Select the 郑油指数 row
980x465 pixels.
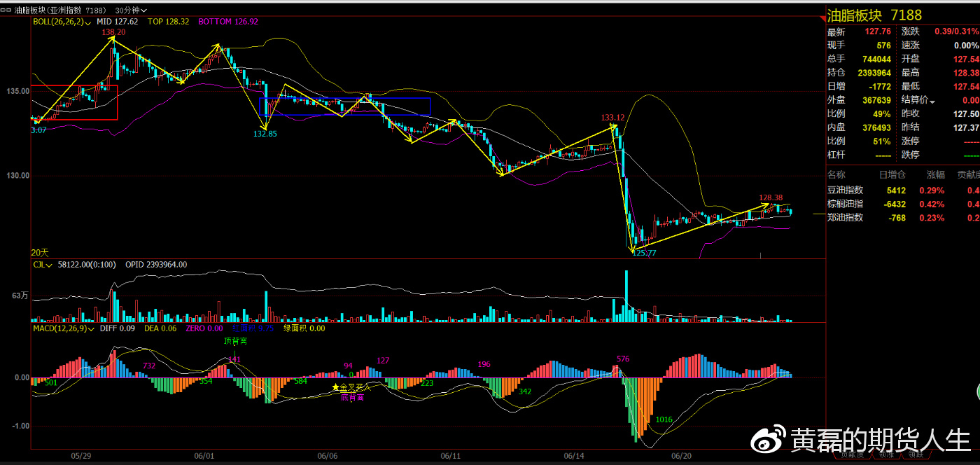point(903,218)
